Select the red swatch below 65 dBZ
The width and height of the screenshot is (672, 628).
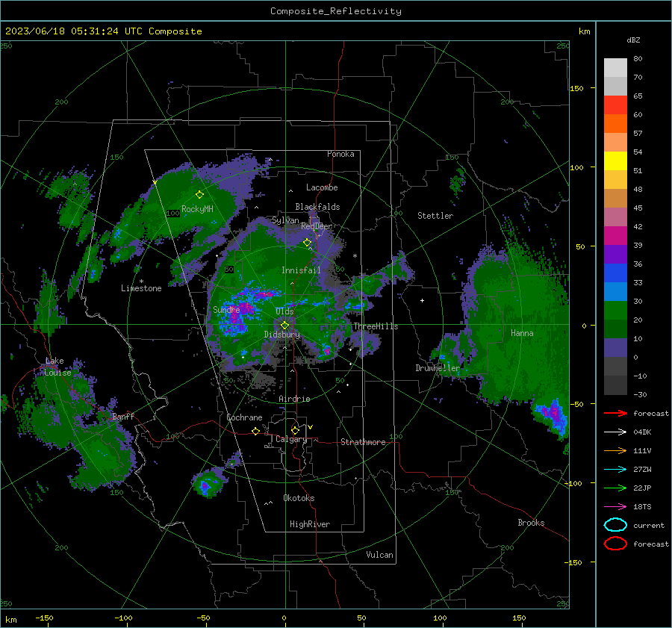615,105
